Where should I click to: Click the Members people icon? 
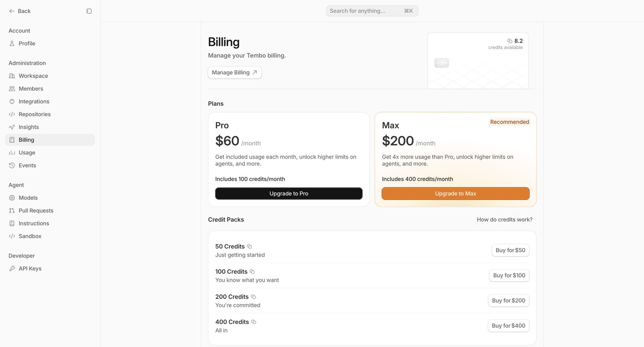coord(12,89)
